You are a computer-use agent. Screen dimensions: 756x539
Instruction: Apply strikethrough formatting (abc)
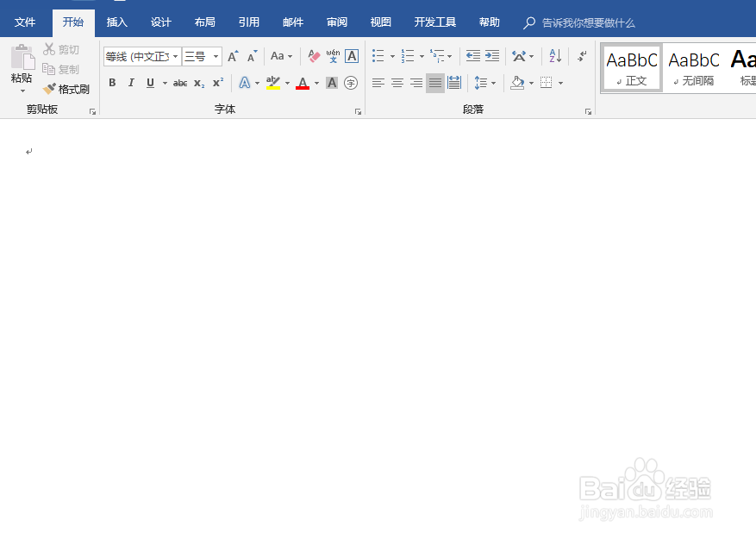click(180, 83)
